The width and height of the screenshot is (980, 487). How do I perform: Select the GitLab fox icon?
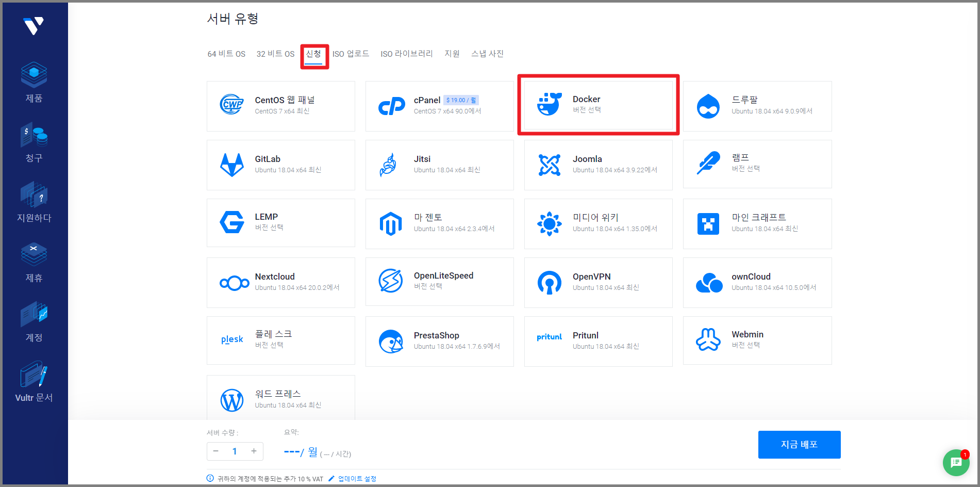[232, 165]
